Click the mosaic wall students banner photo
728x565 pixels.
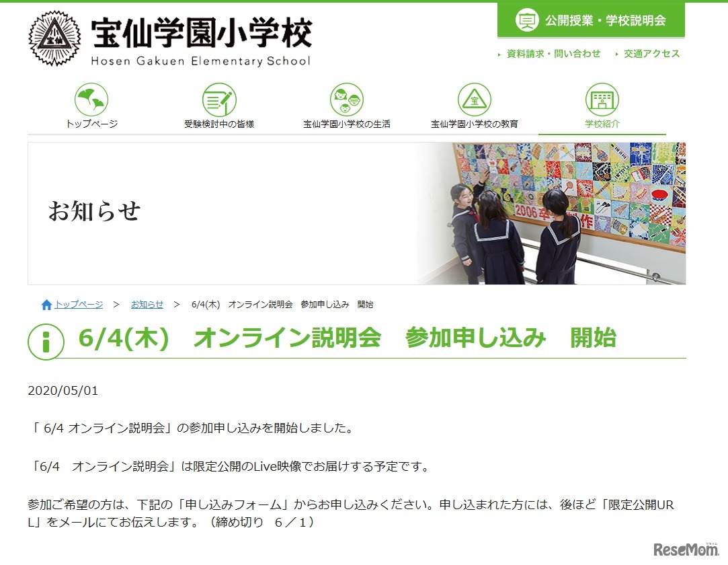coord(551,213)
